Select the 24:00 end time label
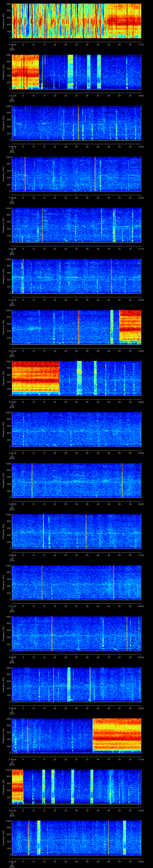This screenshot has height=868, width=153. point(141,402)
